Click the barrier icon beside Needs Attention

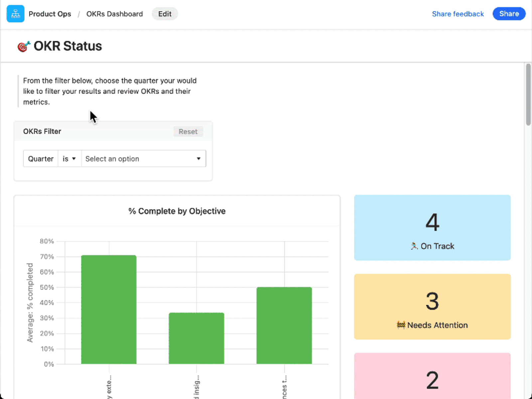click(401, 325)
